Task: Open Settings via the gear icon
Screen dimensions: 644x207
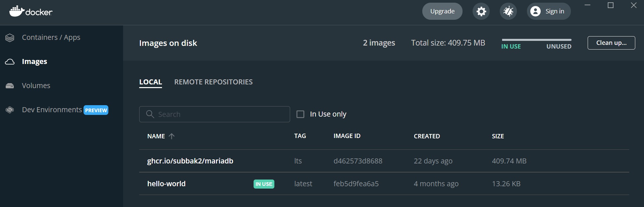Action: pyautogui.click(x=481, y=11)
